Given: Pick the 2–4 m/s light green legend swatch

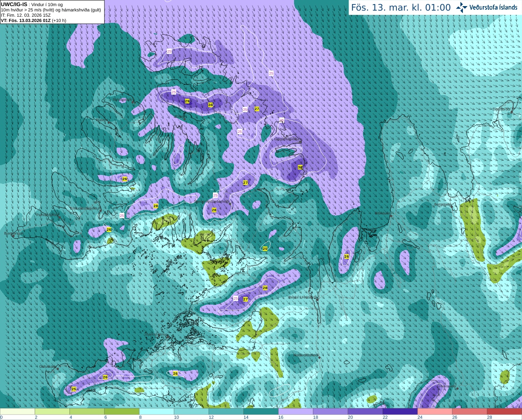Looking at the screenshot, I should pos(52,411).
